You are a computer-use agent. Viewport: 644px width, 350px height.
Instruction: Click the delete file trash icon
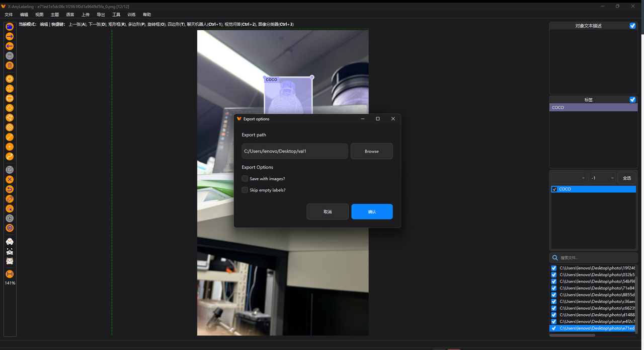click(10, 65)
